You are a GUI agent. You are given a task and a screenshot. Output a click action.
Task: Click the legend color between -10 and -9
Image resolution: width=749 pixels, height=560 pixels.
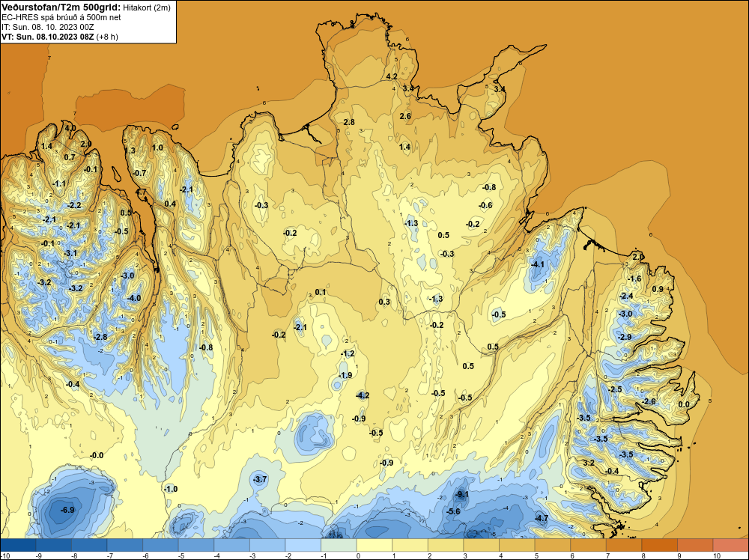pos(18,545)
